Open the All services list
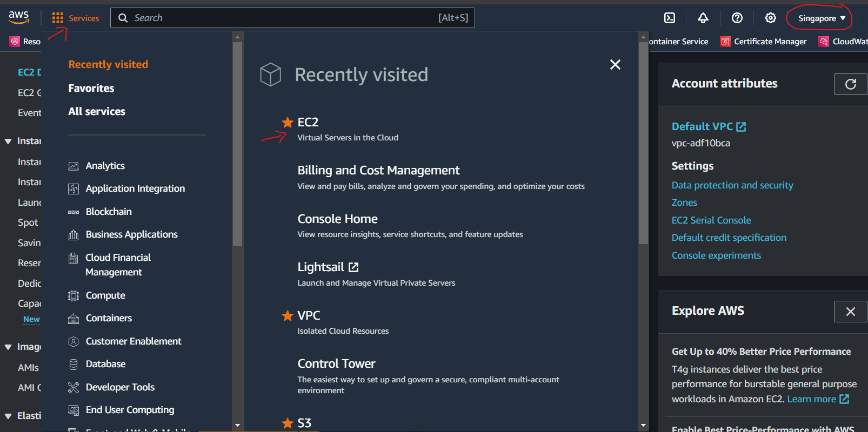 (97, 111)
